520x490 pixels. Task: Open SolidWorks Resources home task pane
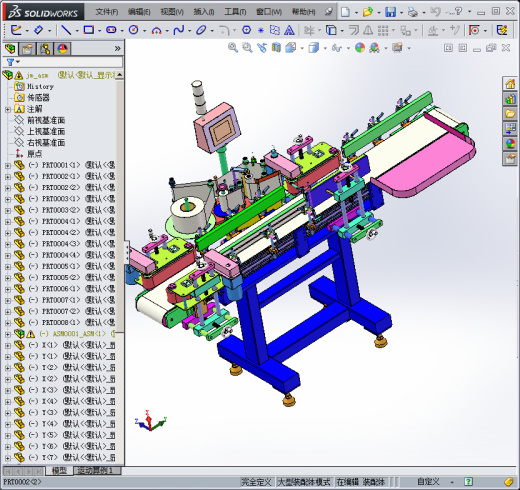(510, 84)
